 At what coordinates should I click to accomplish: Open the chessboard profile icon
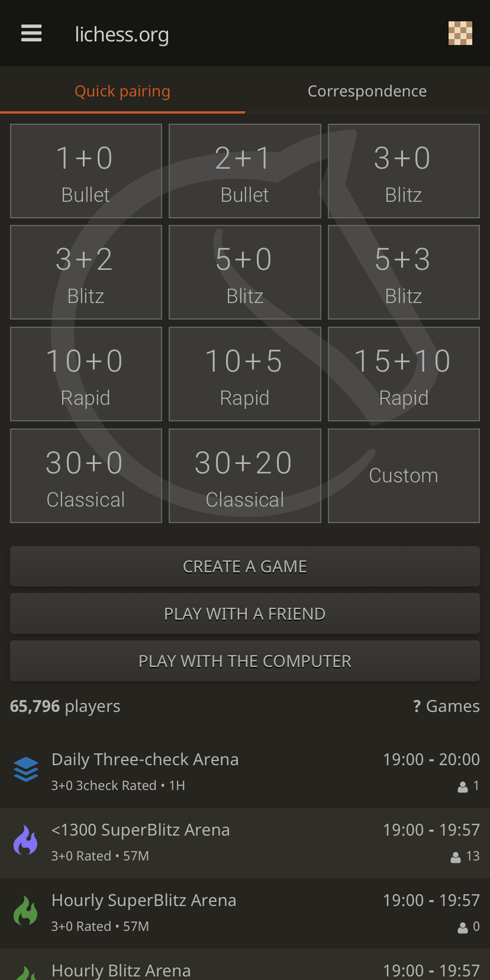coord(460,33)
